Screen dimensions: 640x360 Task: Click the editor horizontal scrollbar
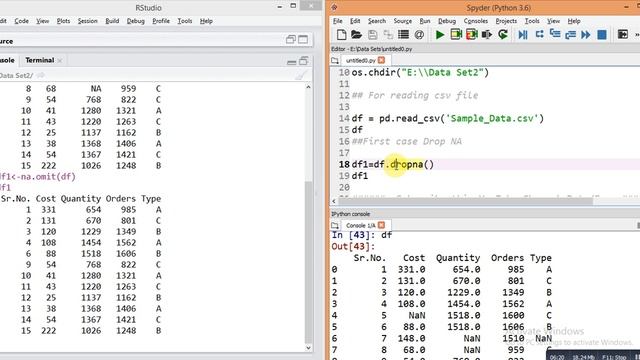point(465,201)
